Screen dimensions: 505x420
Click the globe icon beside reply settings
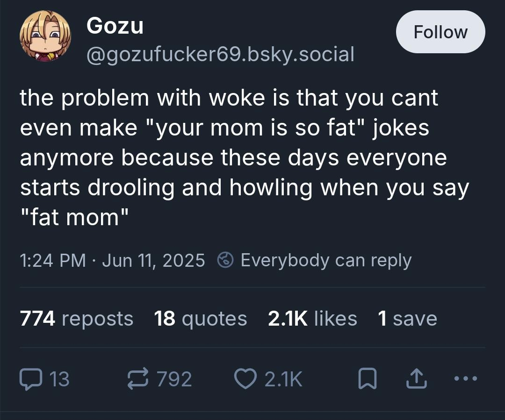(x=226, y=260)
